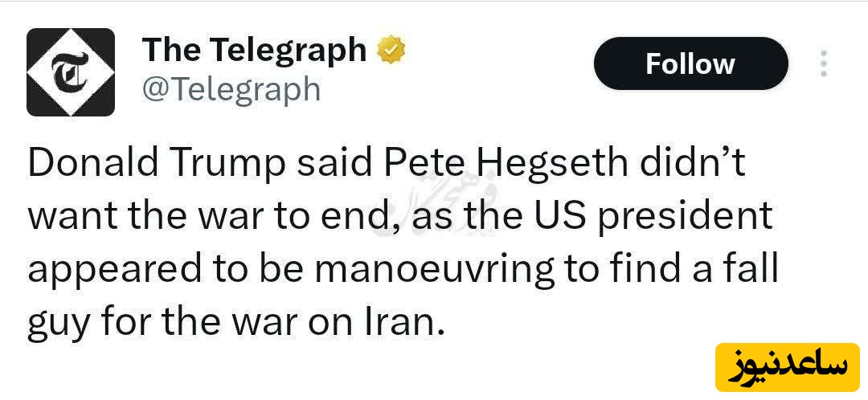
Task: Click the word "said" in the first line
Action: coord(330,164)
